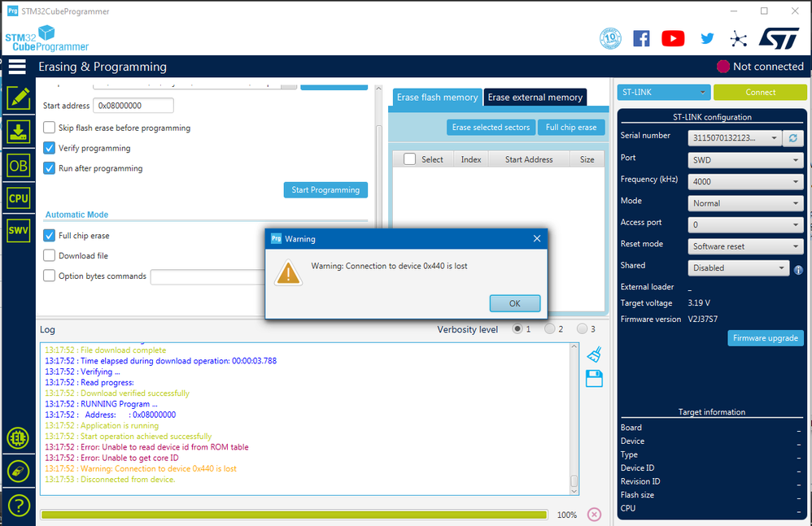Uncheck Run after programming
This screenshot has width=812, height=526.
[49, 168]
